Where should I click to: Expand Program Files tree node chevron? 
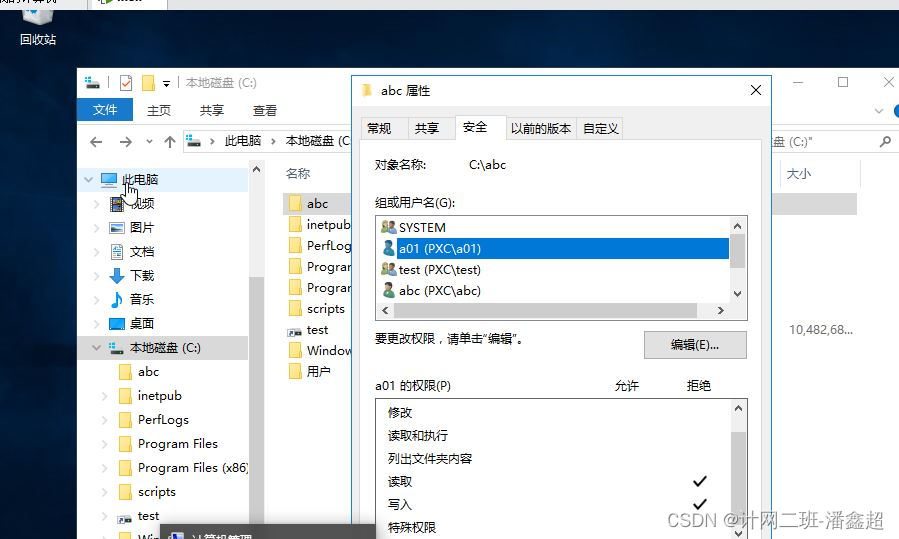point(104,444)
